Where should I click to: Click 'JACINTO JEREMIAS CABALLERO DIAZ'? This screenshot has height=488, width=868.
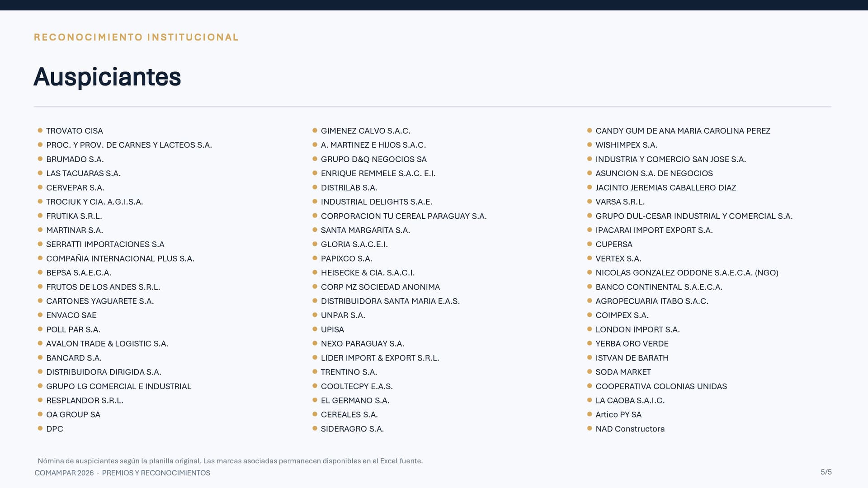point(666,188)
